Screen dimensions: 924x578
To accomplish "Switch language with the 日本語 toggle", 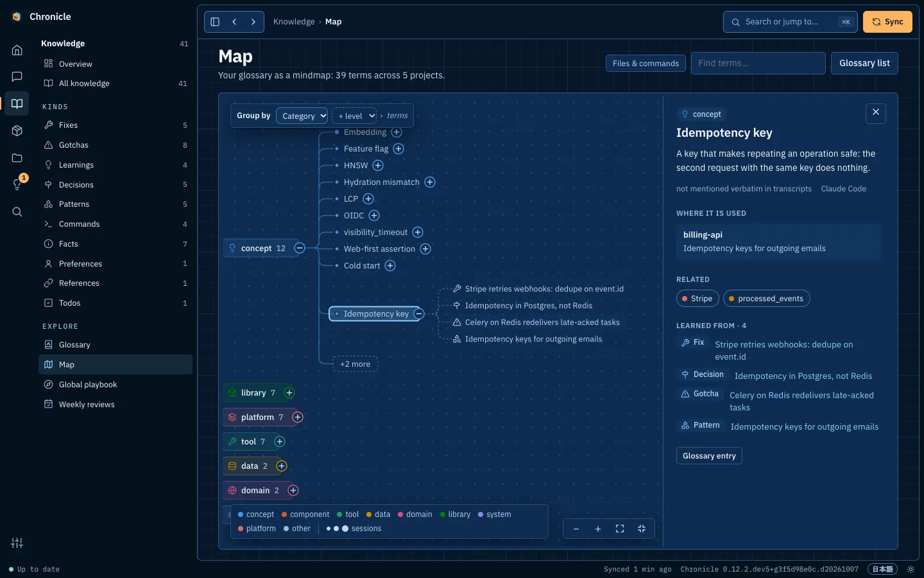I will click(x=882, y=570).
